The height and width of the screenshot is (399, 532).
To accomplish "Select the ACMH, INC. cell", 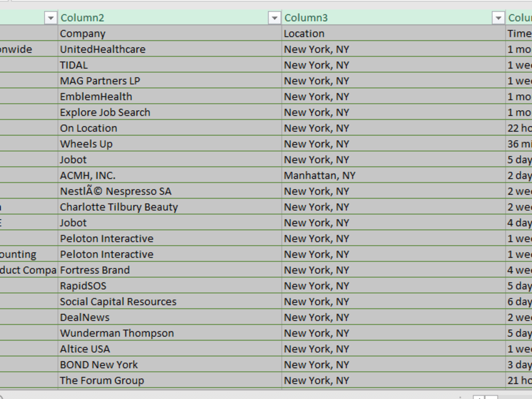I will (x=170, y=176).
